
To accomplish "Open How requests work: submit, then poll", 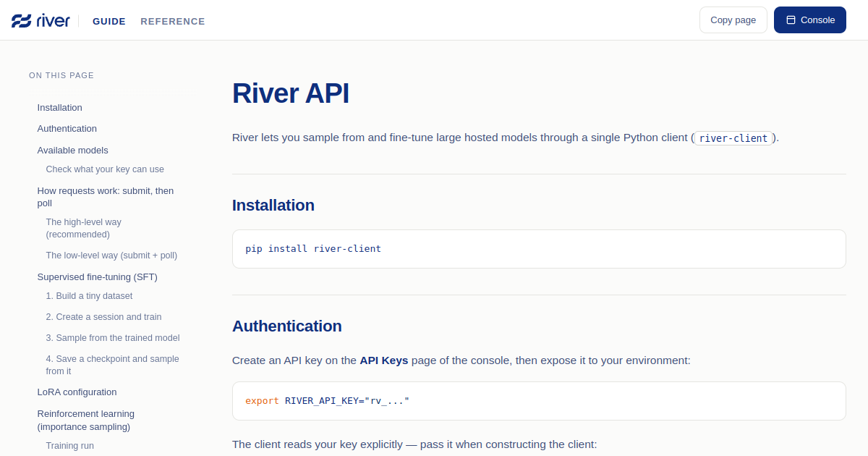I will [x=106, y=197].
